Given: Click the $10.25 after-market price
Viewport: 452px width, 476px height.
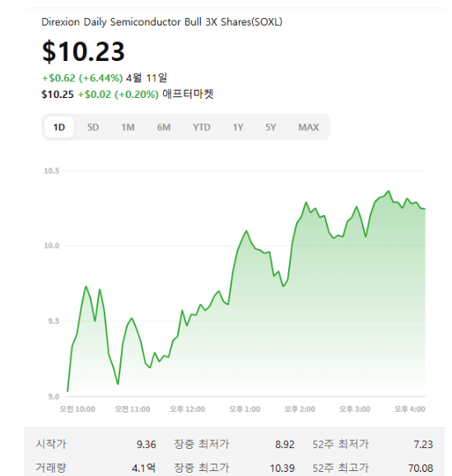Looking at the screenshot, I should pos(58,95).
